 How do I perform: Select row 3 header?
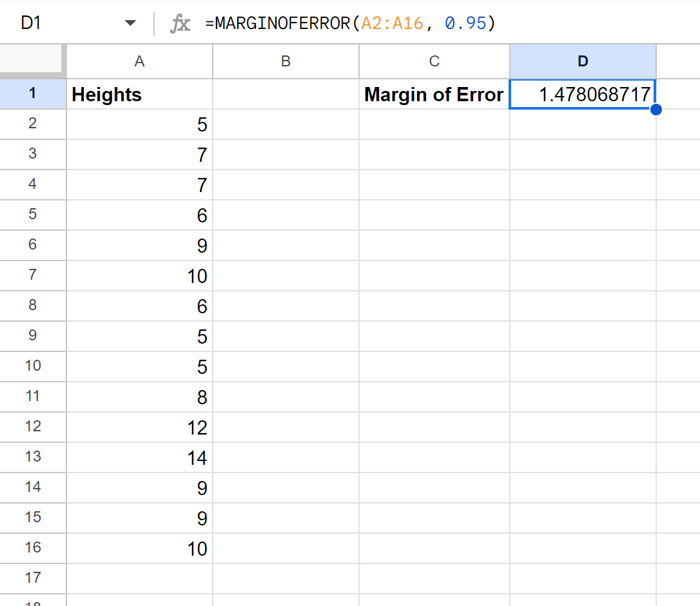coord(33,154)
